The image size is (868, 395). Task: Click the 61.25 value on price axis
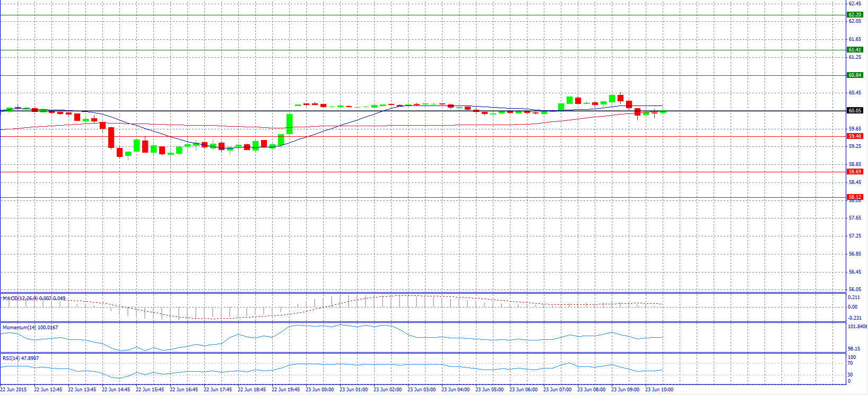(855, 57)
